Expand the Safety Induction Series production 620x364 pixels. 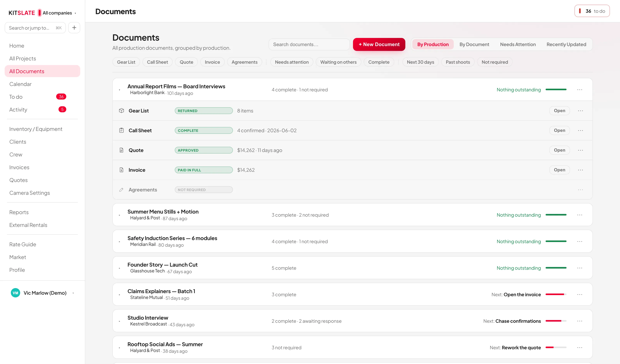[120, 241]
